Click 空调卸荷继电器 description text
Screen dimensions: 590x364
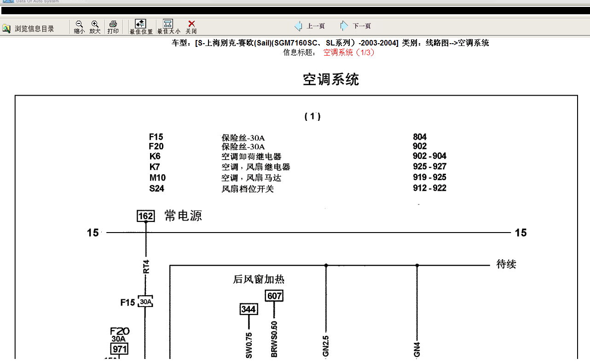coord(251,157)
